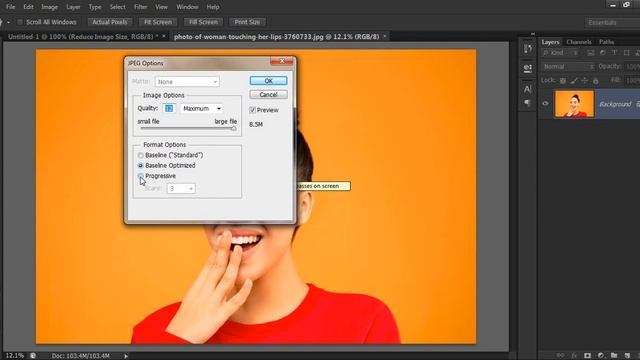The image size is (640, 360).
Task: Click the lock all padlock icon
Action: [596, 81]
